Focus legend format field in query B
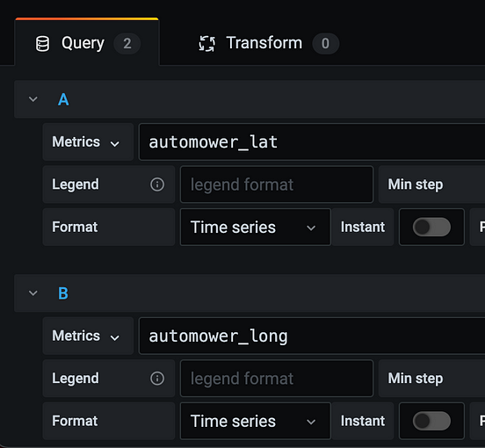Viewport: 485px width, 448px height. point(277,379)
